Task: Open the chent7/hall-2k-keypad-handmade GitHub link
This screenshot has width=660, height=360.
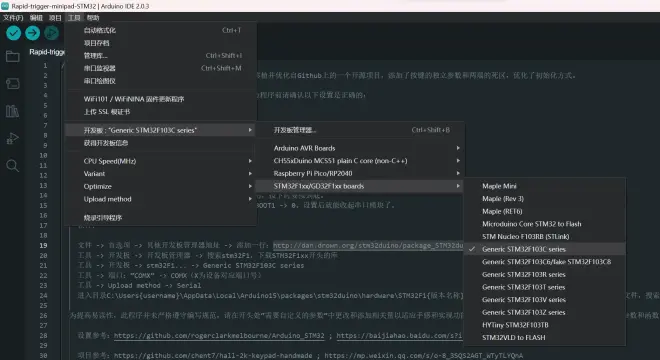Action: [x=213, y=355]
